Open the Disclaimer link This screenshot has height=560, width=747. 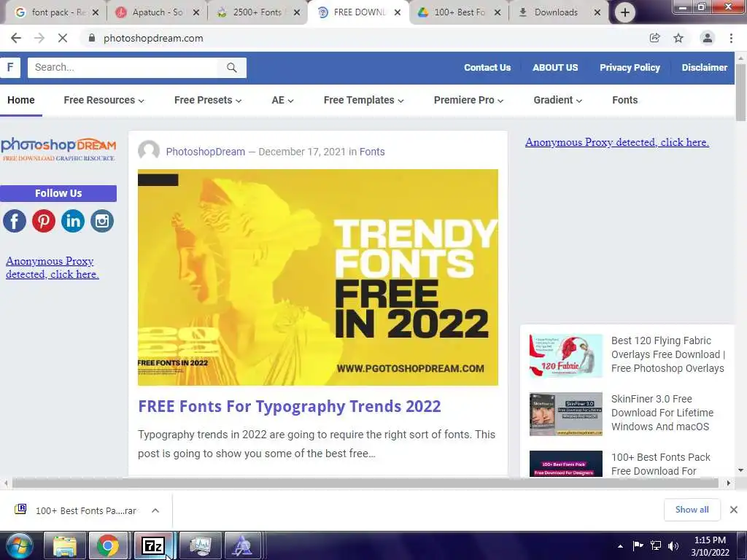[704, 68]
